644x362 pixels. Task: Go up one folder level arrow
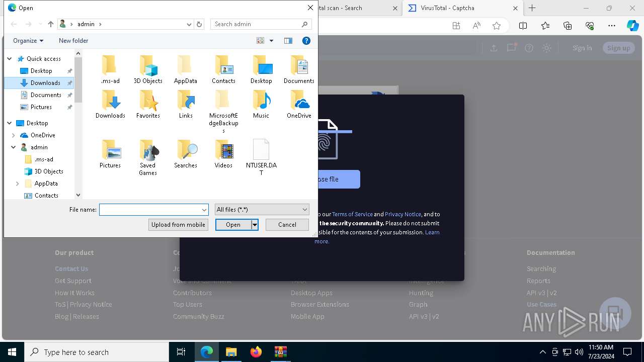51,24
